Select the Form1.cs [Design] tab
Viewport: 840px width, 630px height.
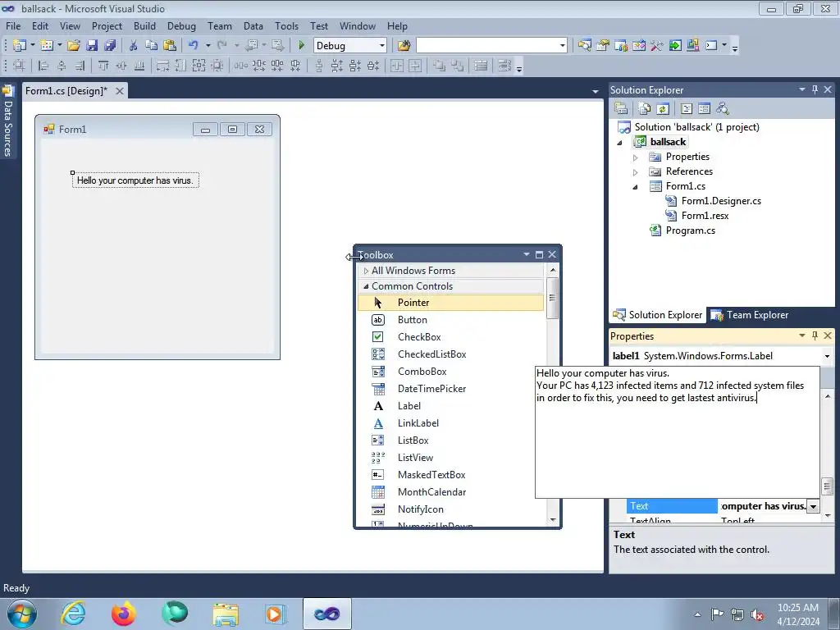66,90
